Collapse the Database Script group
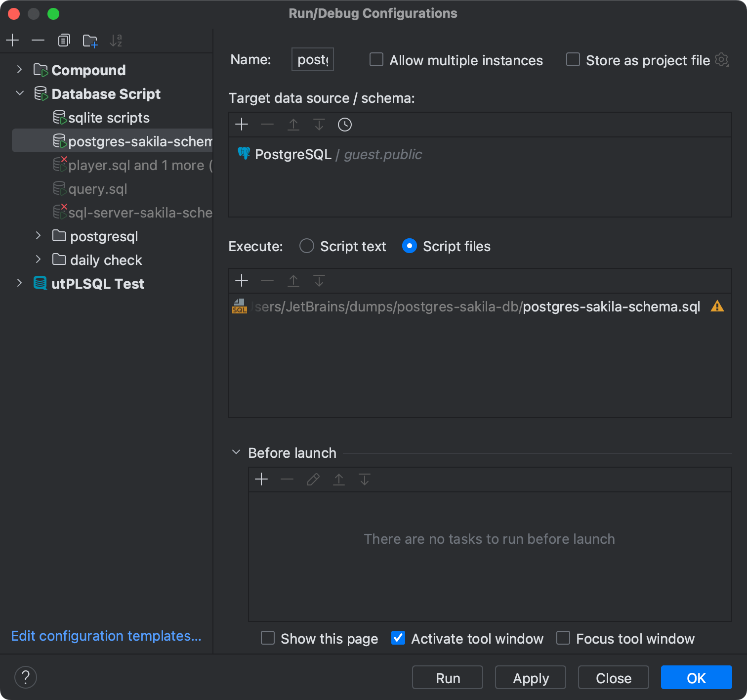This screenshot has height=700, width=747. 20,93
